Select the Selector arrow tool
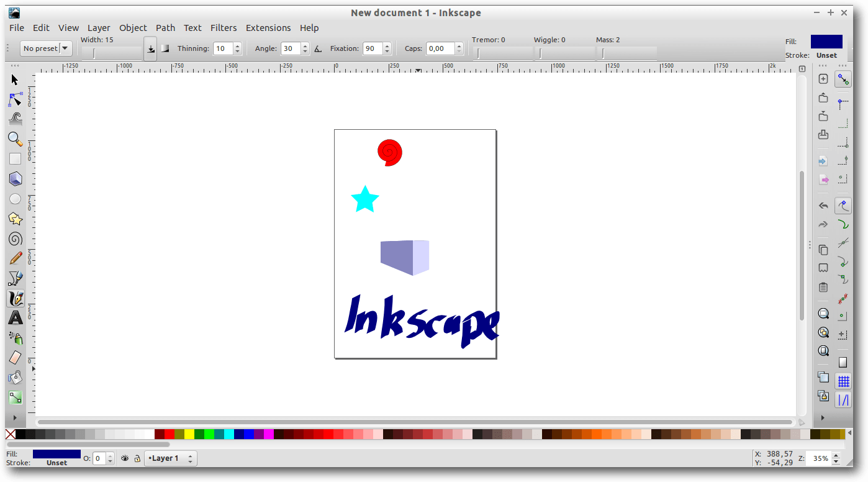Screen dimensions: 868x482 [16, 80]
